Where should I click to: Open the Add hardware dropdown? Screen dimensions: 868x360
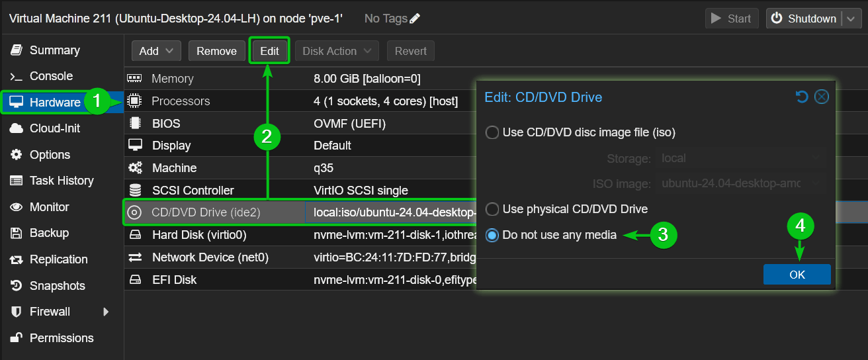(x=155, y=51)
